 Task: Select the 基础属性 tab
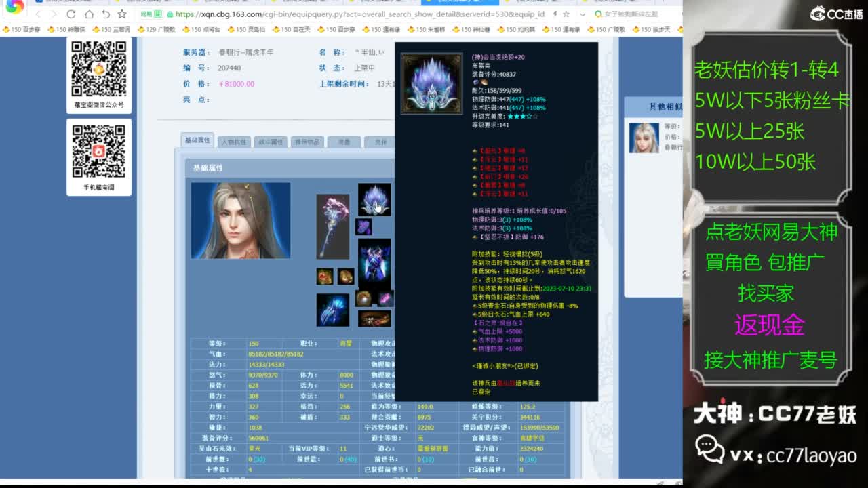coord(197,140)
